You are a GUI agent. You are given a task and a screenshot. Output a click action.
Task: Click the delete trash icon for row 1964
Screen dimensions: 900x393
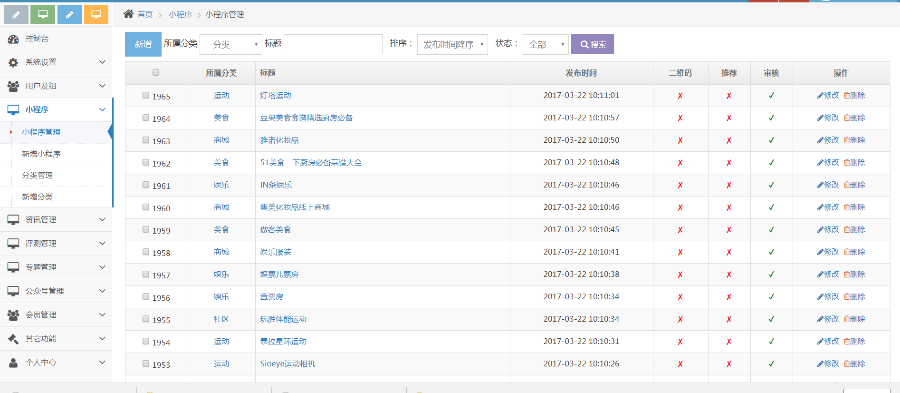(x=846, y=118)
